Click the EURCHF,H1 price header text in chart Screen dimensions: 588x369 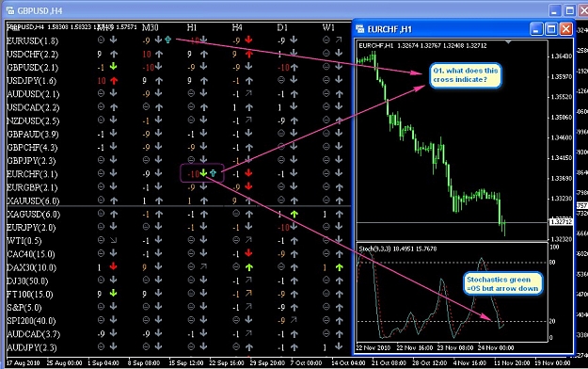[x=422, y=46]
